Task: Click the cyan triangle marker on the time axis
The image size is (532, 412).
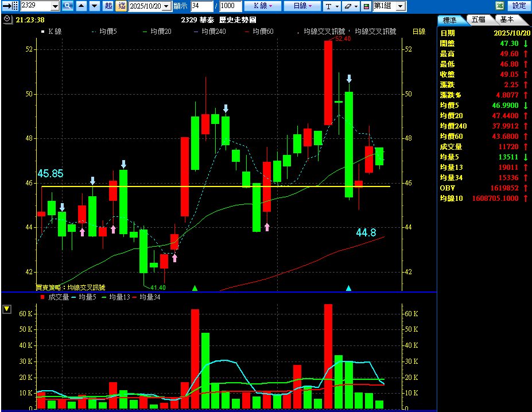Action: (x=348, y=288)
